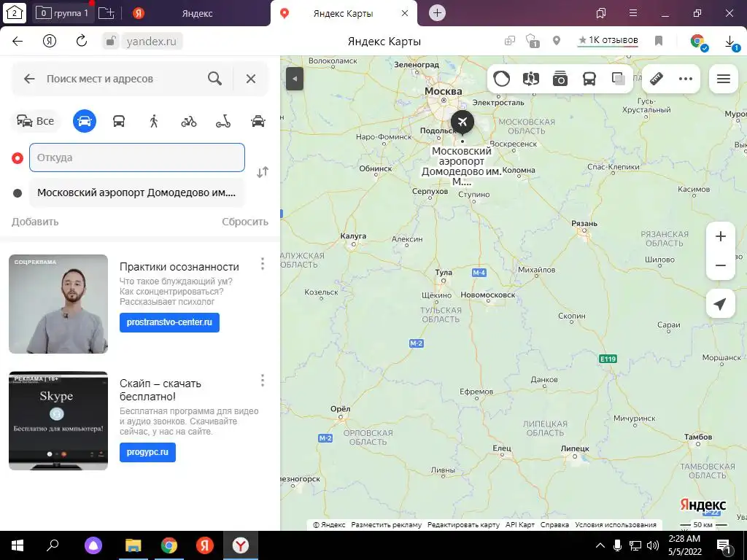Viewport: 747px width, 560px height.
Task: Open Alice assistant from taskbar
Action: tap(93, 545)
